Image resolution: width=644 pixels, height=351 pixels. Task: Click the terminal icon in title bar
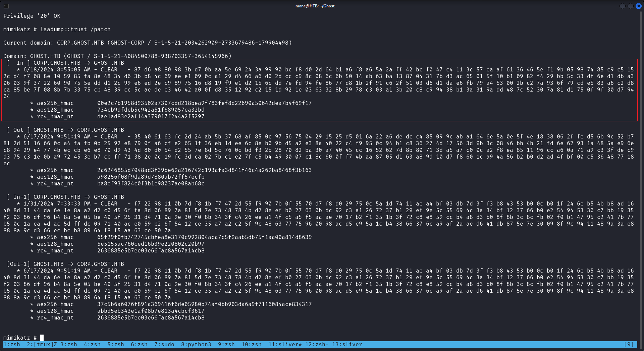click(6, 6)
